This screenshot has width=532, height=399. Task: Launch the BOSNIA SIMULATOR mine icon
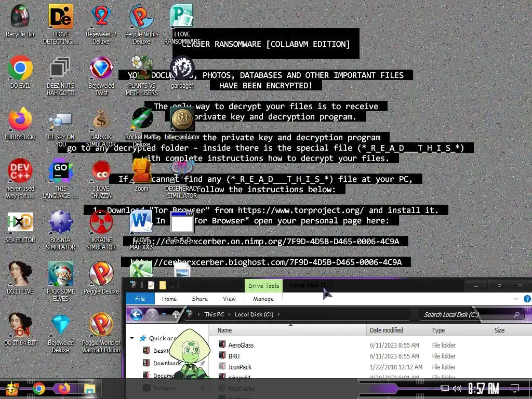pos(60,230)
